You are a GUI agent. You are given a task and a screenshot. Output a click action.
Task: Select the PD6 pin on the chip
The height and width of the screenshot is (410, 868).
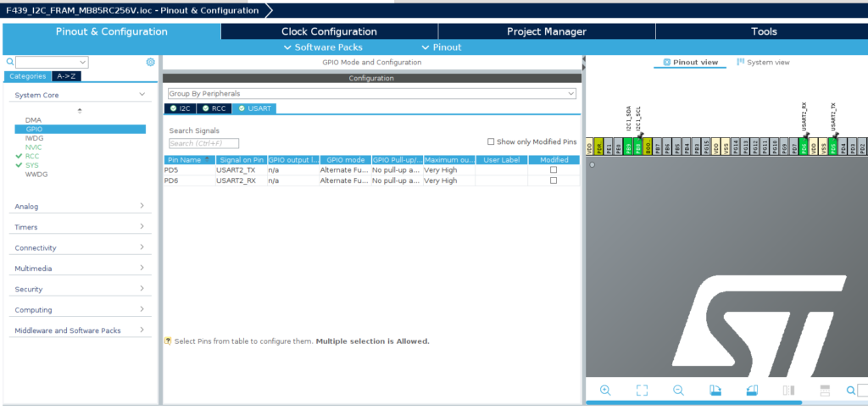[804, 147]
